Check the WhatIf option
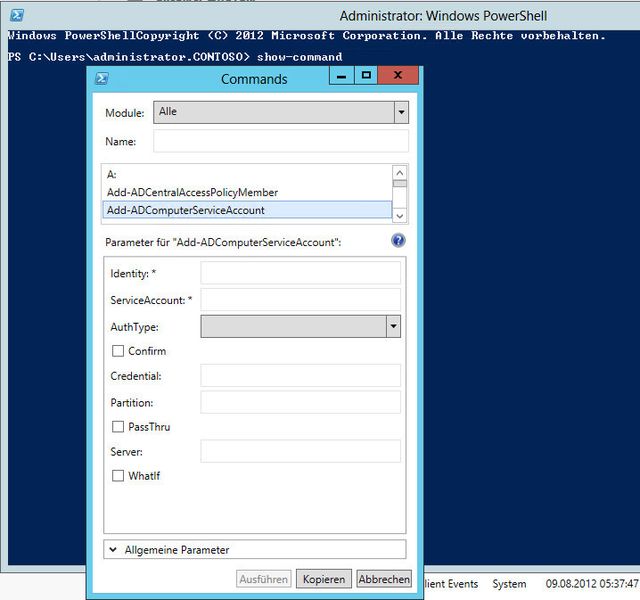640x600 pixels. (x=118, y=476)
